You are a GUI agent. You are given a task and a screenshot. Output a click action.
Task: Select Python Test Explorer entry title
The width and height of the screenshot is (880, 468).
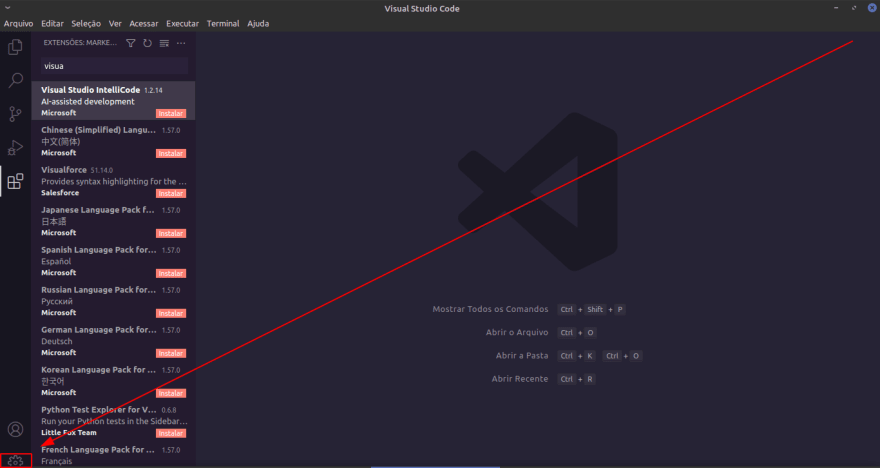[99, 410]
